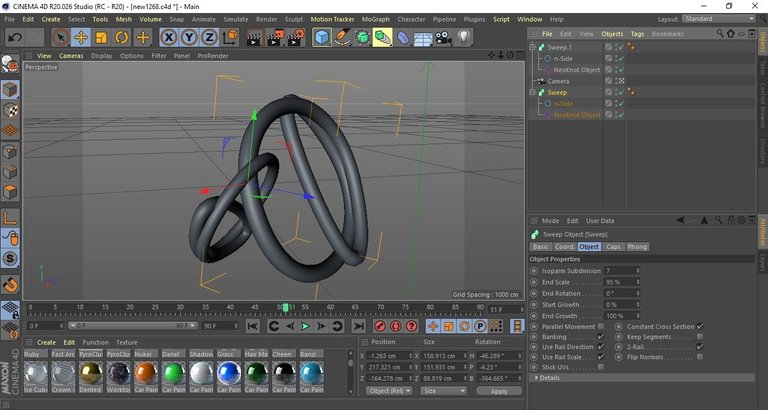Viewport: 768px width, 410px height.
Task: Click the record active objects button
Action: 380,326
